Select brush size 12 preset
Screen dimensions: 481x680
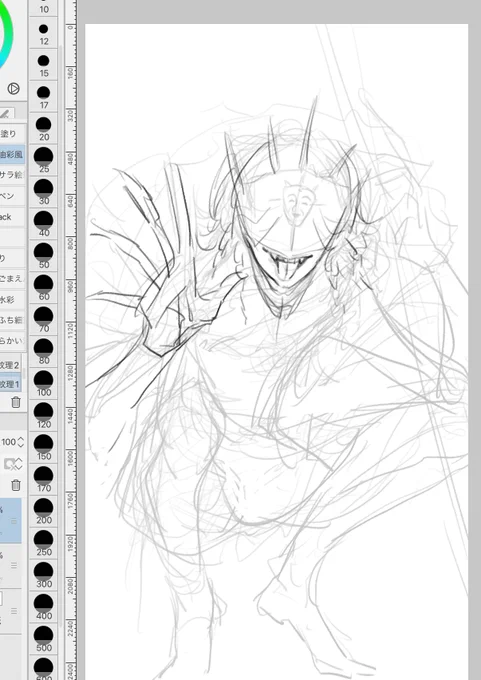click(x=43, y=33)
